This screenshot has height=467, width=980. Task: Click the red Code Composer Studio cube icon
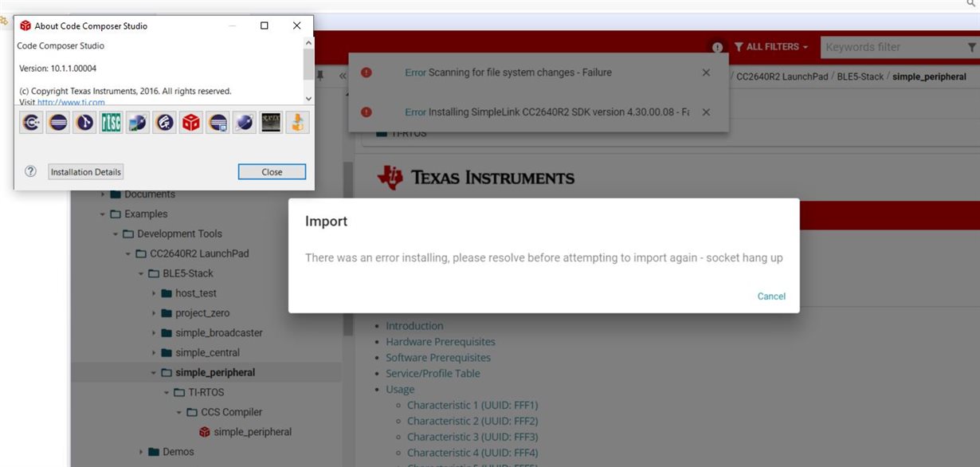(191, 123)
